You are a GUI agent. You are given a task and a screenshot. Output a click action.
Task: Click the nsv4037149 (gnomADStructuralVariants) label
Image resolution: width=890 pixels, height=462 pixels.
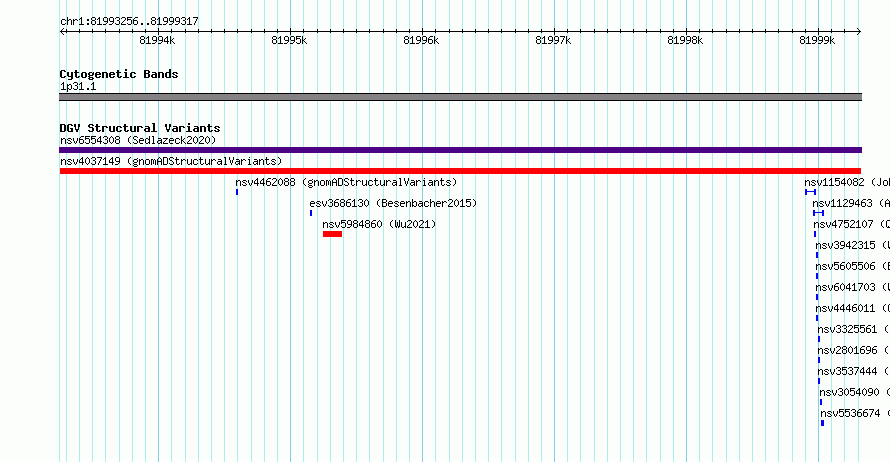pyautogui.click(x=171, y=161)
